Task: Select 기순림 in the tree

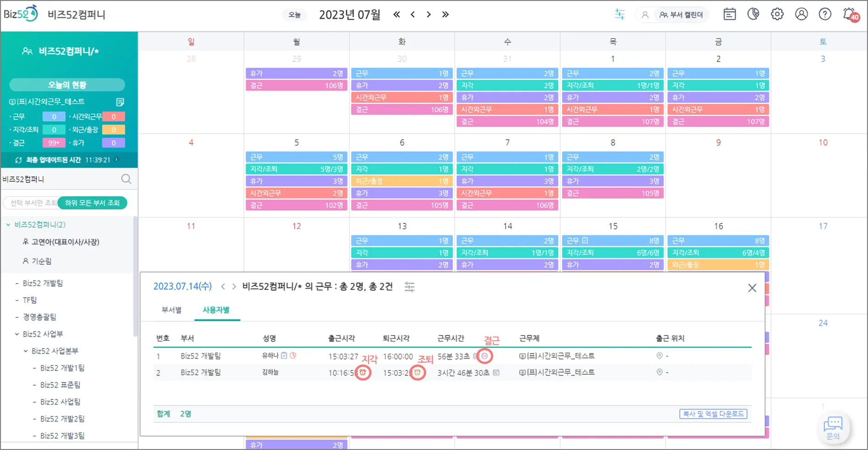Action: click(41, 261)
